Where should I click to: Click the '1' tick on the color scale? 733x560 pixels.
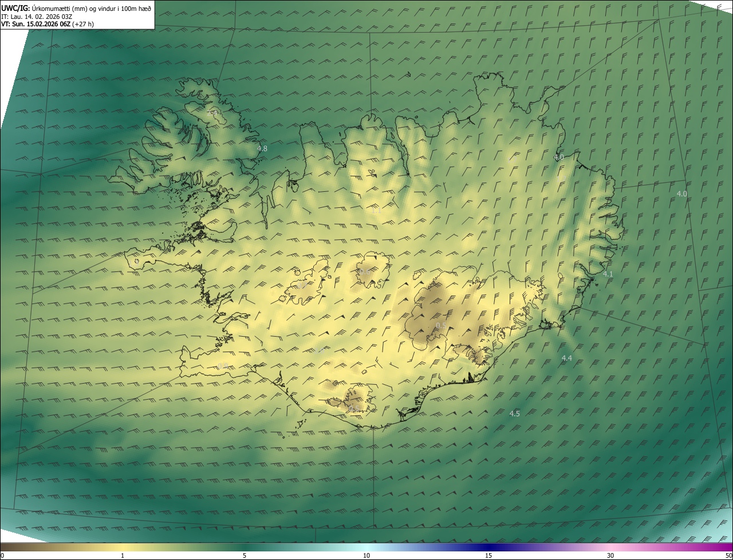pos(123,556)
